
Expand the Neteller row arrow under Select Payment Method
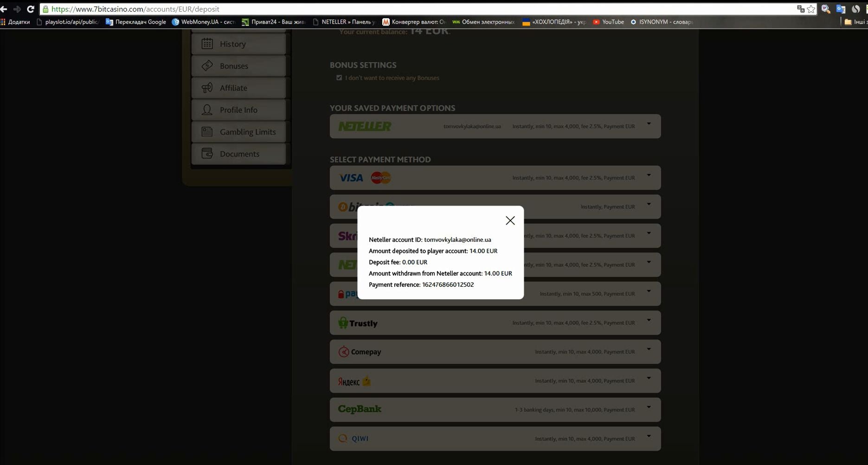point(649,262)
